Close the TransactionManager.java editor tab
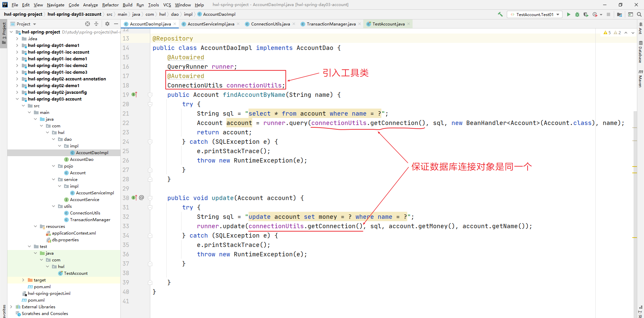This screenshot has height=318, width=644. pyautogui.click(x=360, y=24)
